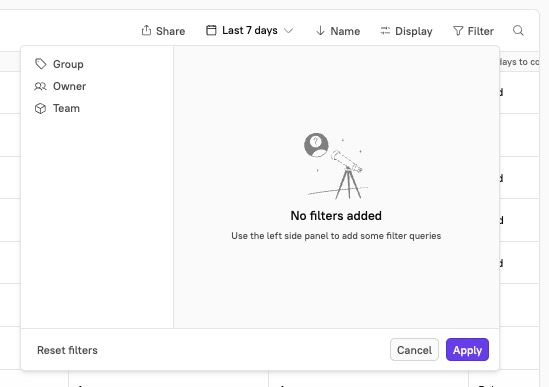The image size is (549, 387).
Task: Click the search magnifier icon
Action: click(x=518, y=30)
